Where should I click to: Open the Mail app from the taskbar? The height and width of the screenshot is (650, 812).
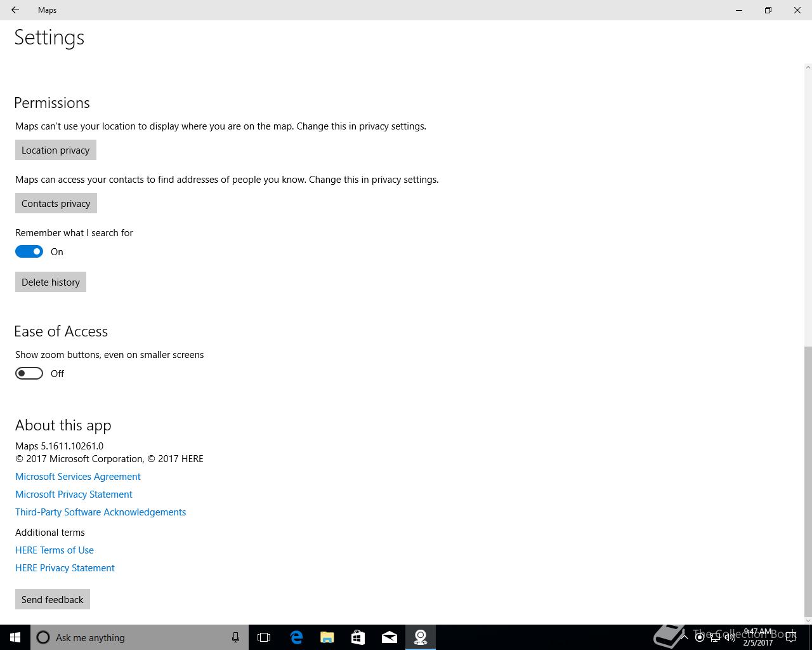(x=389, y=637)
